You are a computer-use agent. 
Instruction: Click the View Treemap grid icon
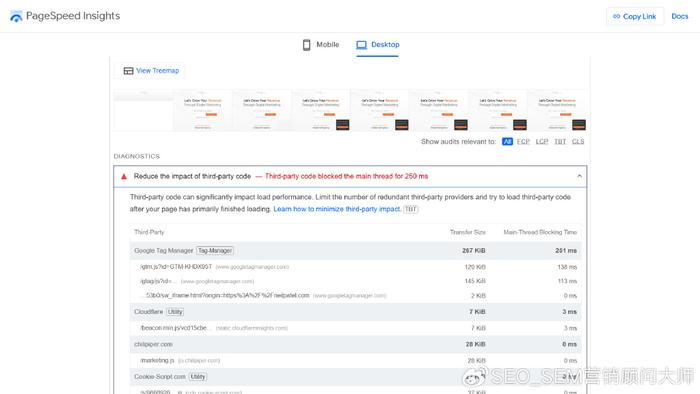[x=129, y=71]
